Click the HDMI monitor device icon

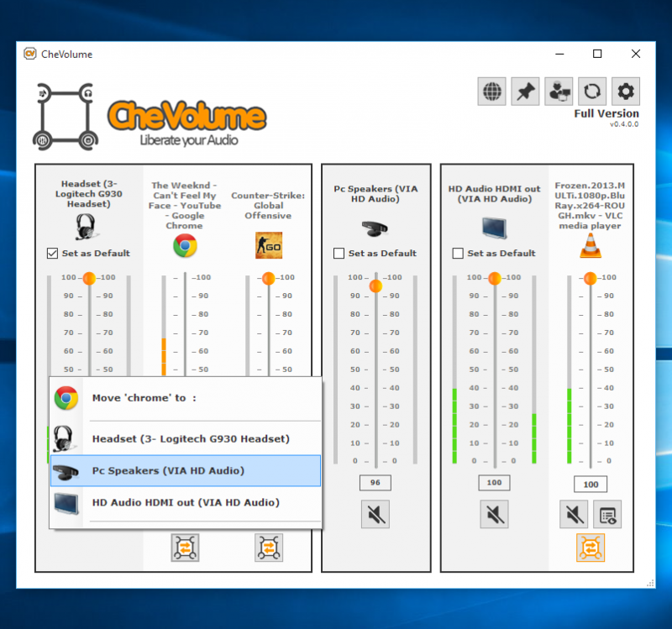(494, 228)
